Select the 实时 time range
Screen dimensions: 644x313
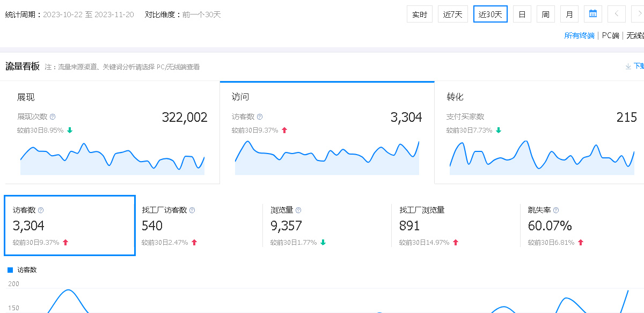pos(419,14)
